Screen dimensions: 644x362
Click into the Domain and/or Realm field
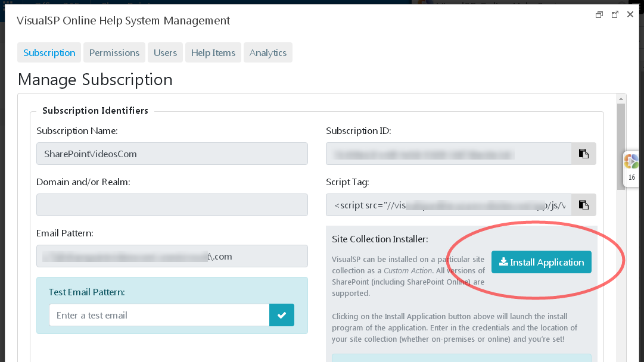pos(172,205)
